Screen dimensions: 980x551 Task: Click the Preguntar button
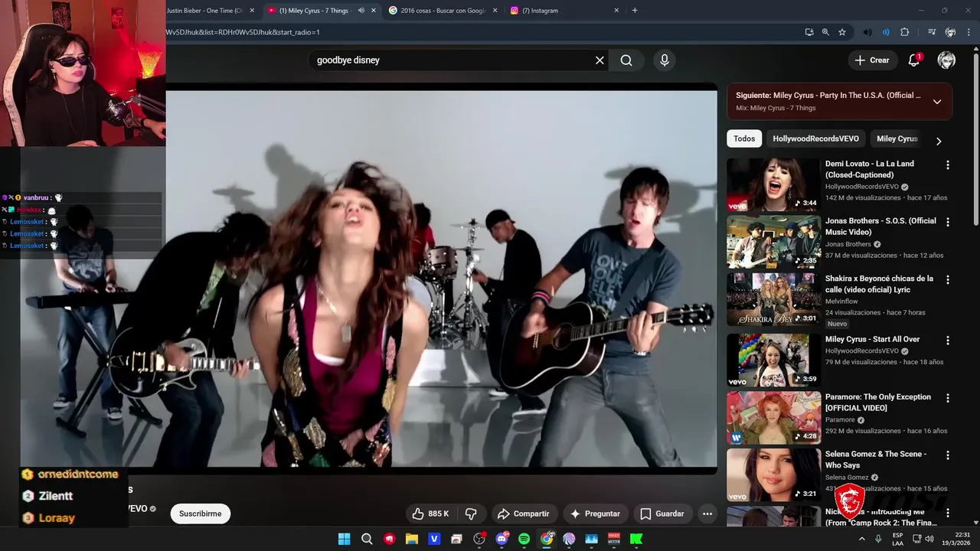coord(596,514)
